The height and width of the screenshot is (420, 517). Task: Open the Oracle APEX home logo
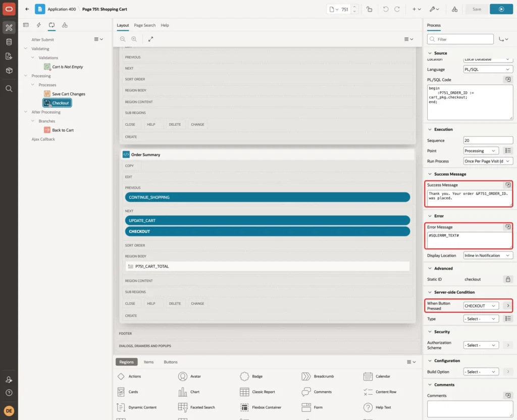(x=9, y=9)
